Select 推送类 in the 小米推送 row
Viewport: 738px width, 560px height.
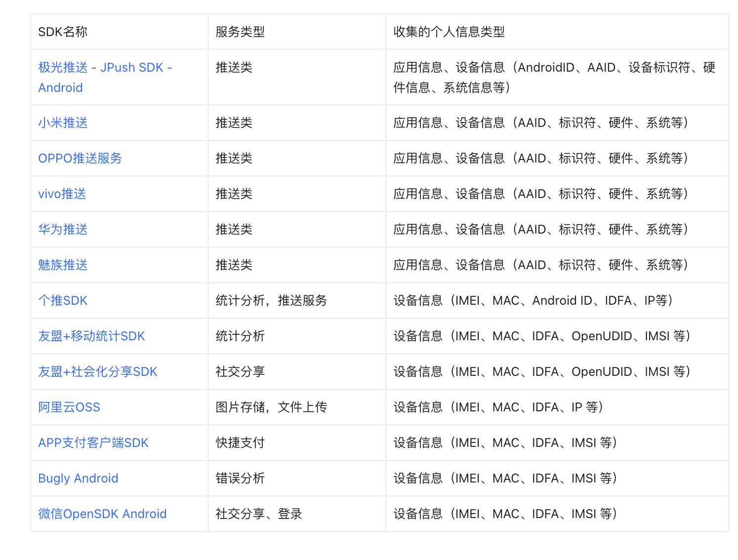click(234, 122)
